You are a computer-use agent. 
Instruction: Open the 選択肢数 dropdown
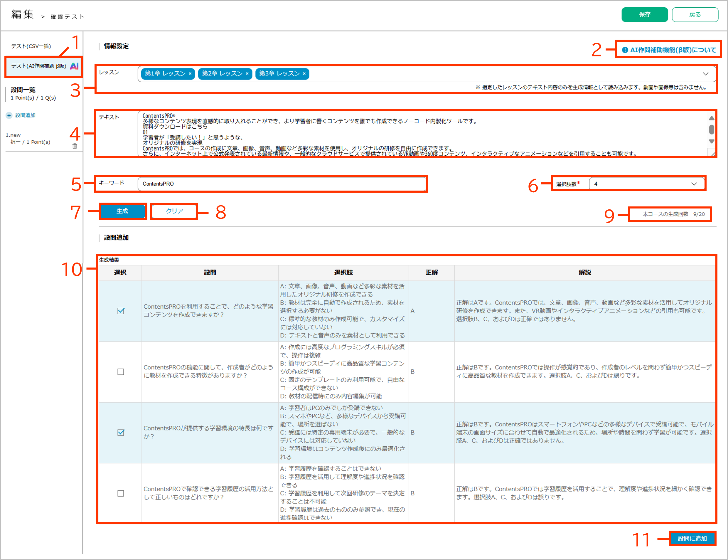coord(646,184)
